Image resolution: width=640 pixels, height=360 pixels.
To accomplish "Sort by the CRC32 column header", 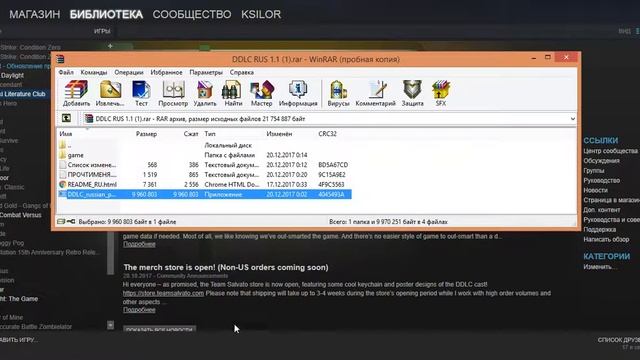I will coord(327,134).
